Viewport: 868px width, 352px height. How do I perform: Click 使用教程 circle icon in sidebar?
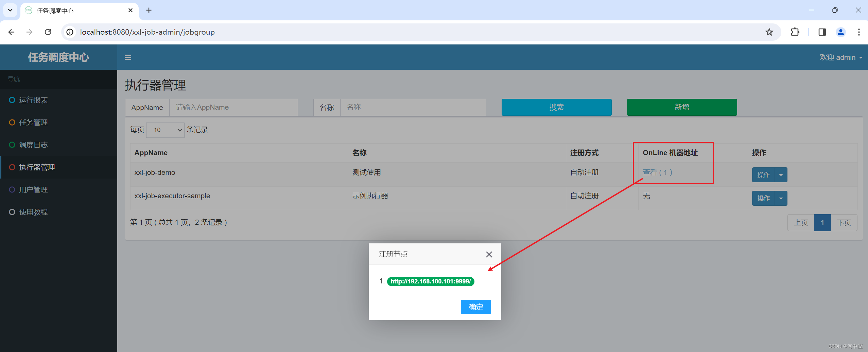click(12, 212)
